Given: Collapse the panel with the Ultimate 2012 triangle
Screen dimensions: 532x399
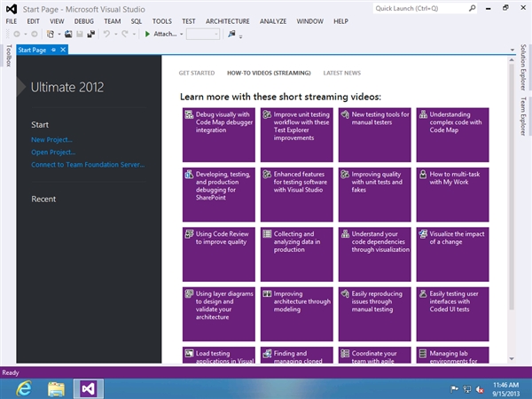Looking at the screenshot, I should coord(20,87).
